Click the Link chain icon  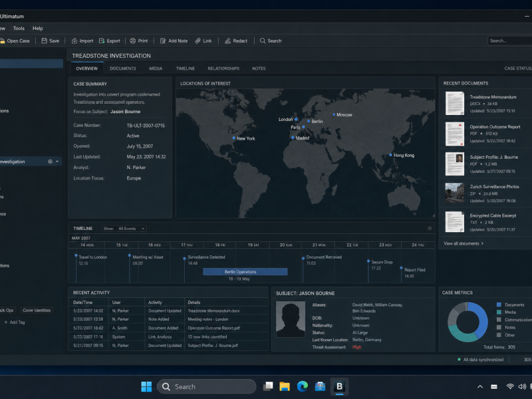[198, 41]
